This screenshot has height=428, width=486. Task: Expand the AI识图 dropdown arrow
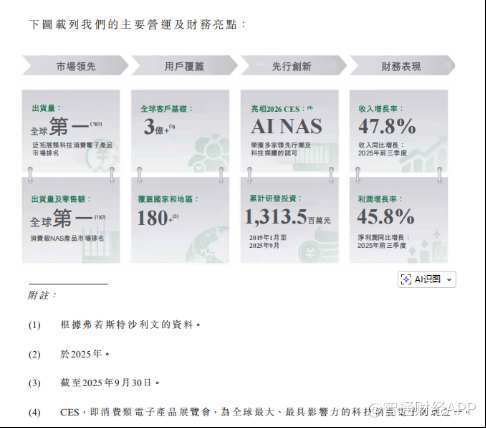449,280
